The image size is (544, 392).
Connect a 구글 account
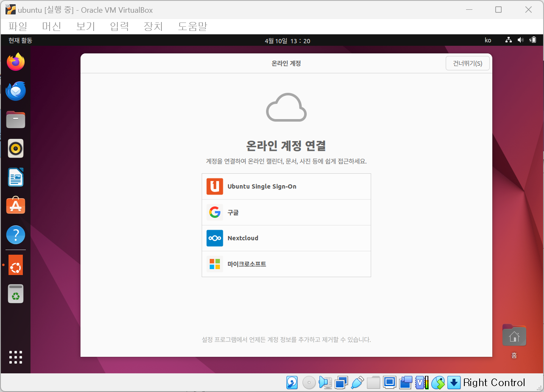(286, 212)
